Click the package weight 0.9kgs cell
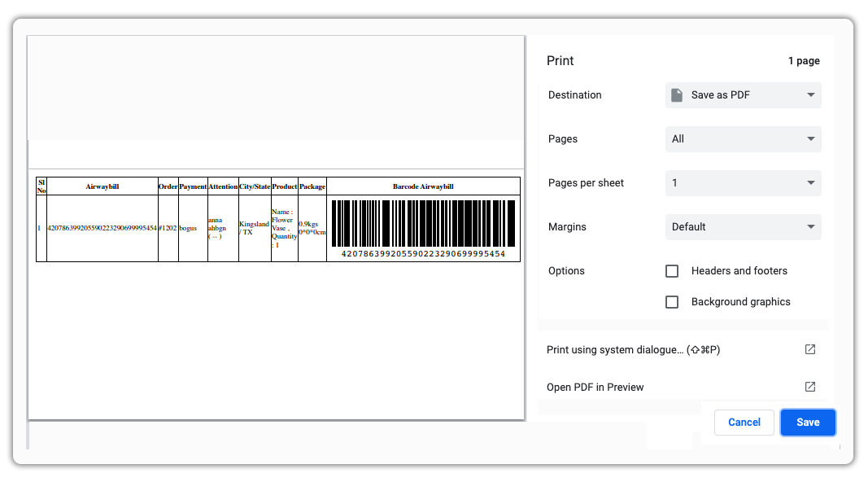Viewport: 868px width, 482px height. (312, 228)
